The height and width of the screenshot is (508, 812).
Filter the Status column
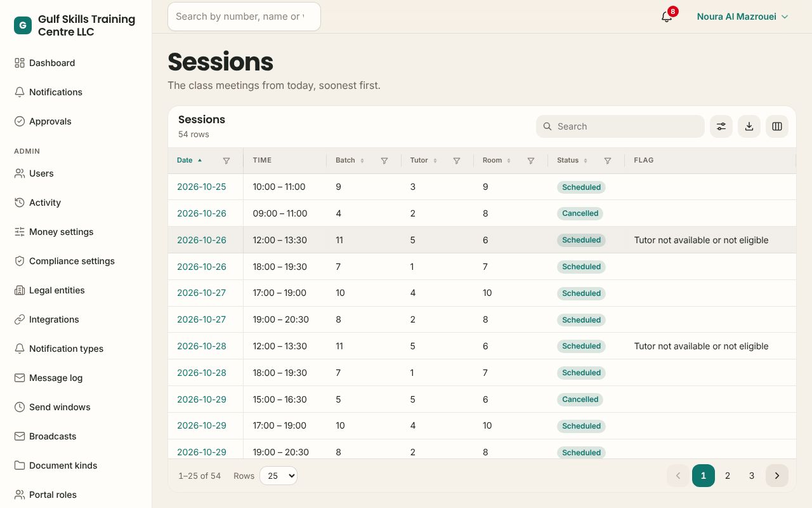[608, 161]
